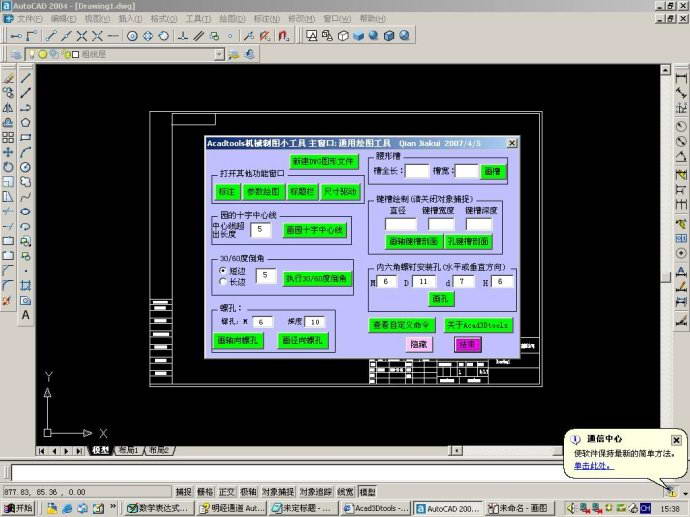Screen dimensions: 690x517
Task: Select the Hatch tool
Action: click(x=26, y=286)
